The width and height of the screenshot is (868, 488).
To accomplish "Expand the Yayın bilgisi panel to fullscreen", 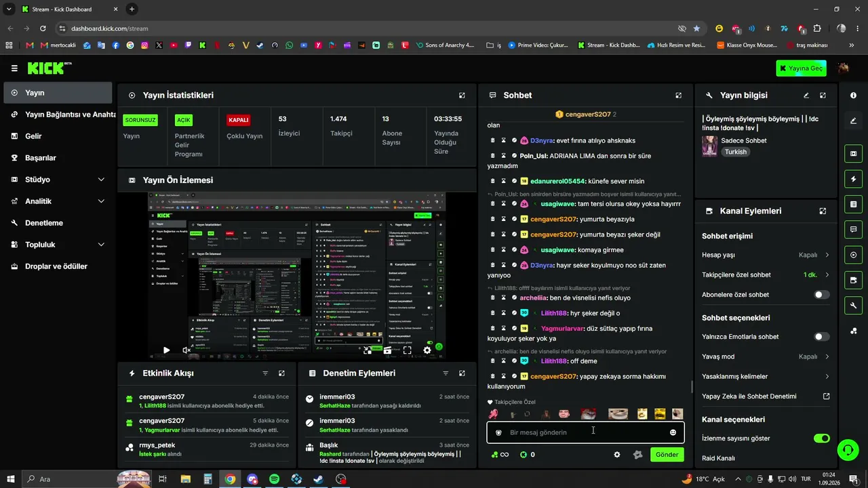I will (823, 96).
